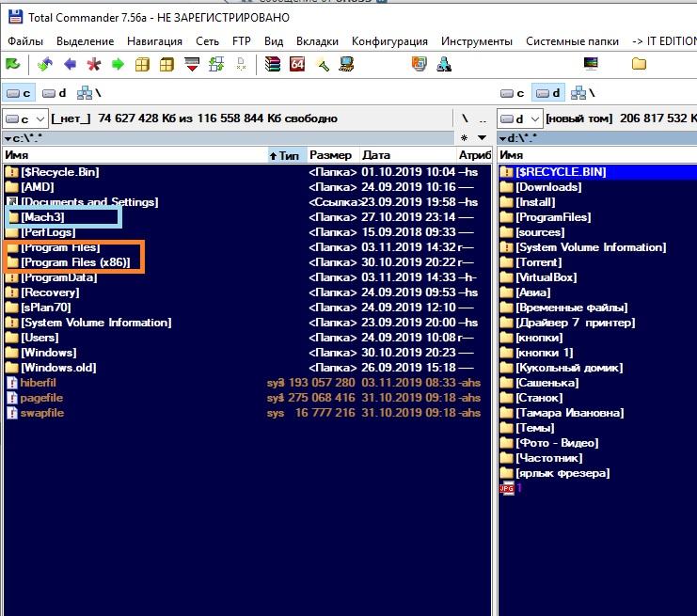Sort left panel by Размер column

330,155
